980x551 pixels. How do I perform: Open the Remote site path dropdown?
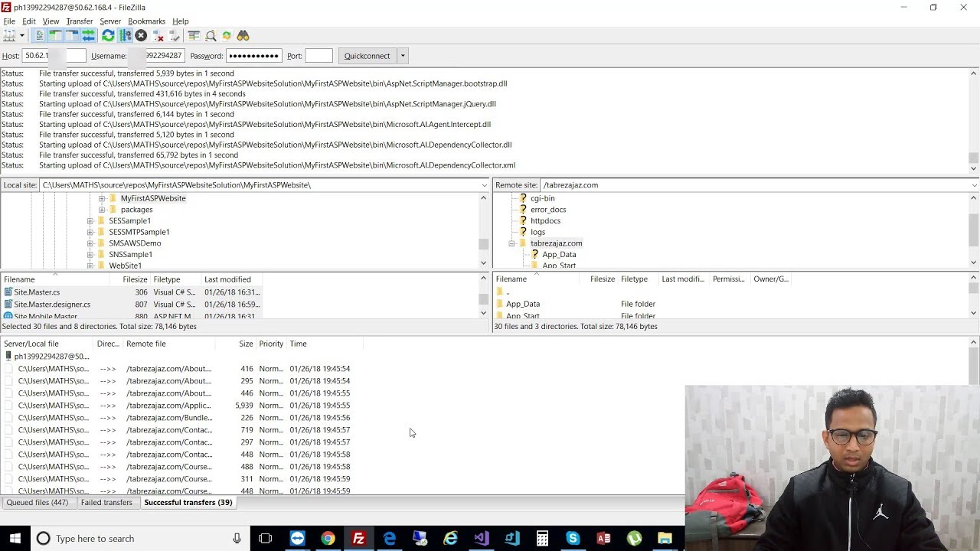click(974, 185)
